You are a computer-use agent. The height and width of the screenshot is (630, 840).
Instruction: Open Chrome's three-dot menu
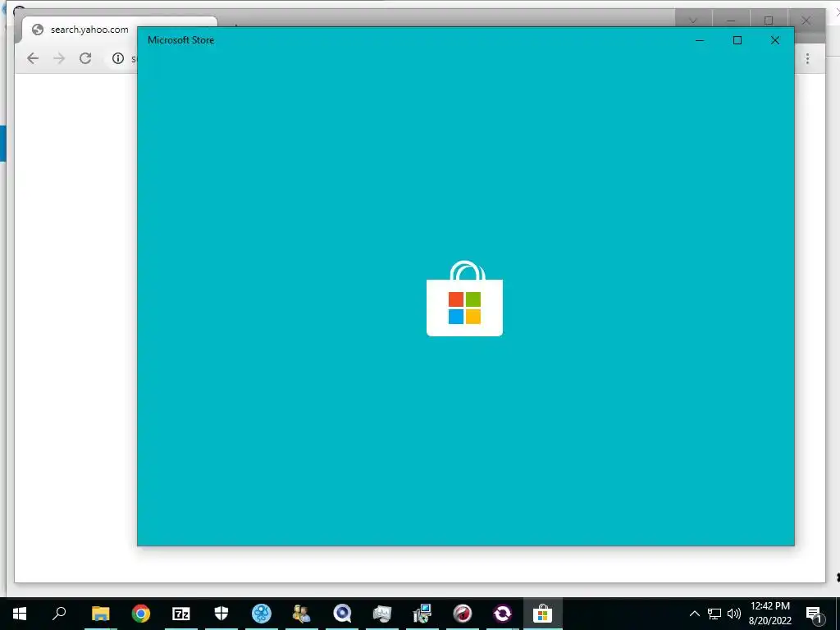point(807,58)
